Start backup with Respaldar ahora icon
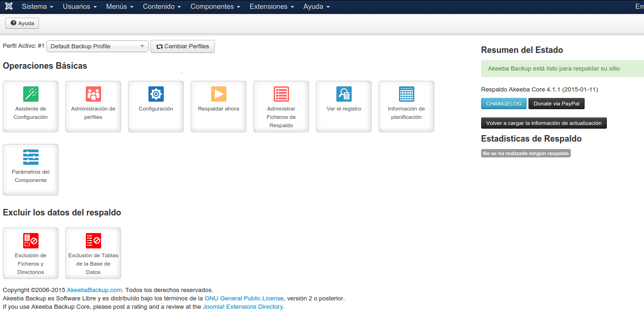Image resolution: width=644 pixels, height=312 pixels. point(219,94)
